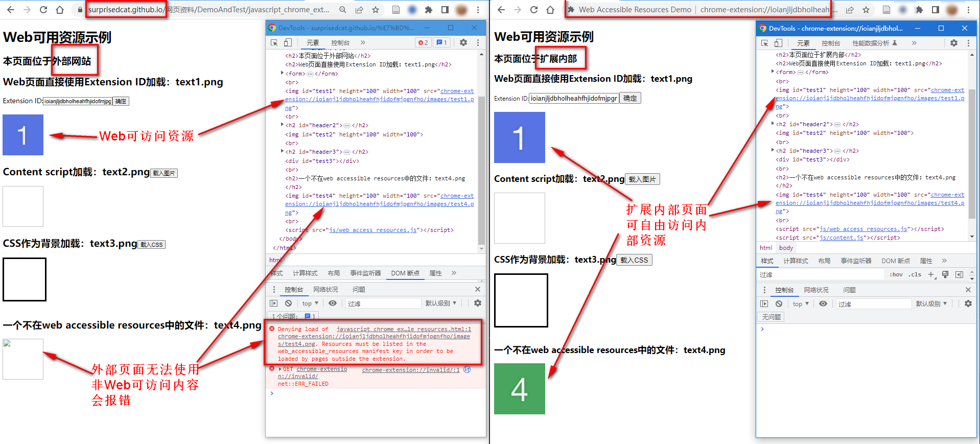Open settings gear in right DevTools toolbar
Screen dimensions: 980x444
pyautogui.click(x=954, y=43)
